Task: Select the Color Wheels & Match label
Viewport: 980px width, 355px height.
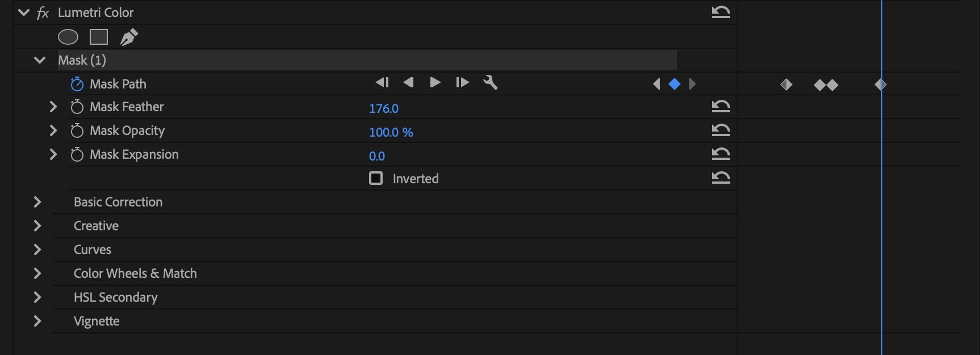Action: pos(135,273)
